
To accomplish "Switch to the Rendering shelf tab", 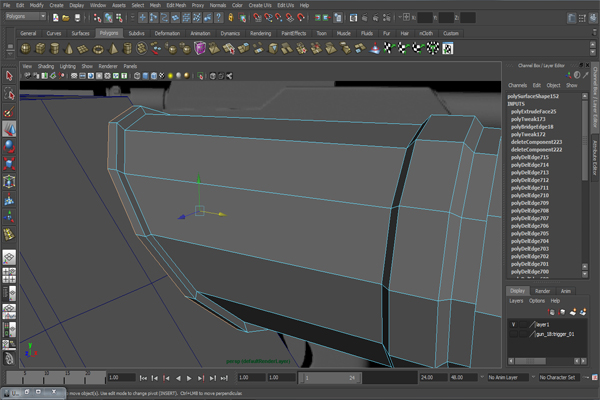I will (x=260, y=33).
